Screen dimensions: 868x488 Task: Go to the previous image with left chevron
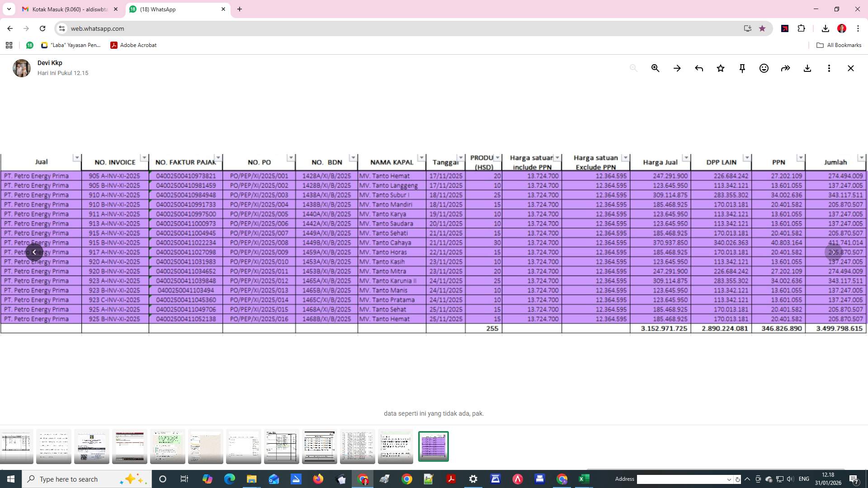pos(34,252)
